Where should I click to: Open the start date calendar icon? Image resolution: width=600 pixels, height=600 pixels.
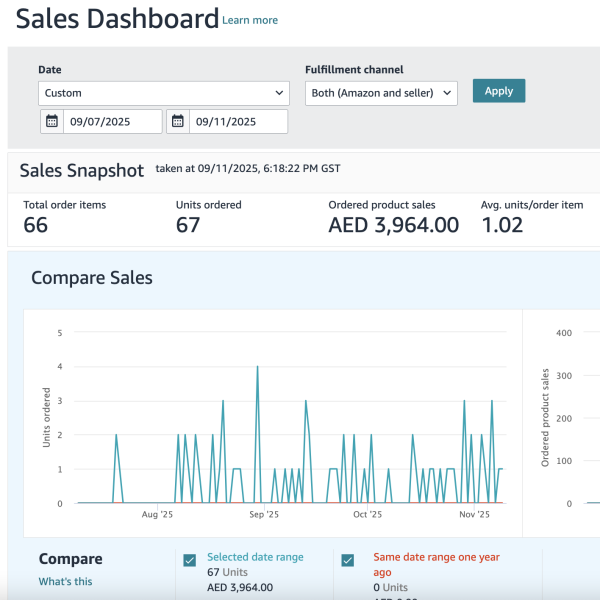(x=52, y=122)
